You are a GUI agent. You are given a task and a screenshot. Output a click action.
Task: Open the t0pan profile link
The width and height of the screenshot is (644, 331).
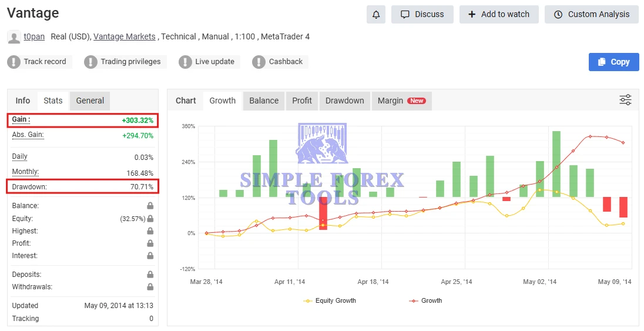pos(34,36)
